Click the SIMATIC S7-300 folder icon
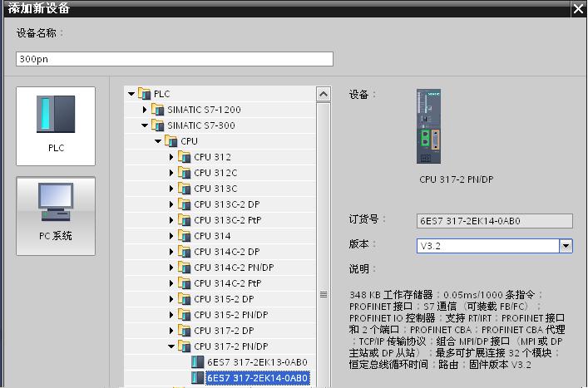The image size is (588, 388). 158,125
